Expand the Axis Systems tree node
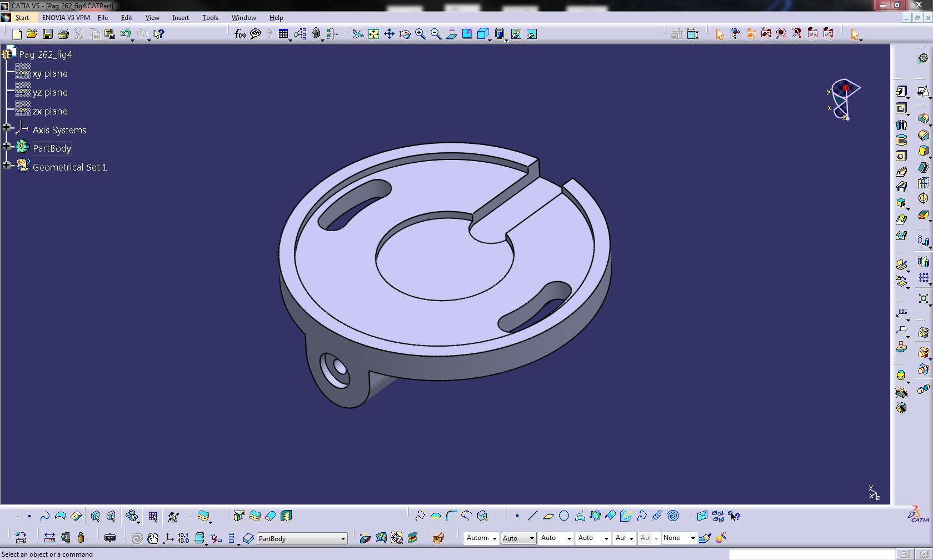Viewport: 933px width, 560px height. point(7,128)
